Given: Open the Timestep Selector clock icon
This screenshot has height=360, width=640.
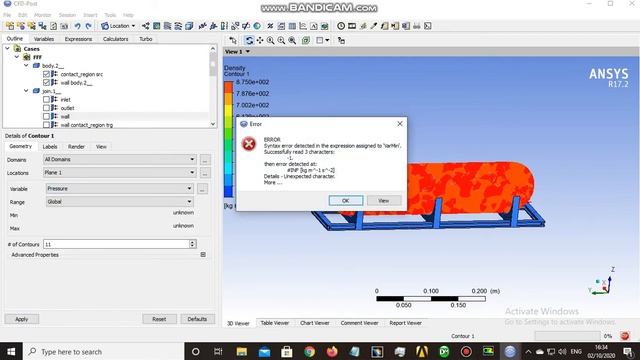Looking at the screenshot, I should (x=341, y=26).
